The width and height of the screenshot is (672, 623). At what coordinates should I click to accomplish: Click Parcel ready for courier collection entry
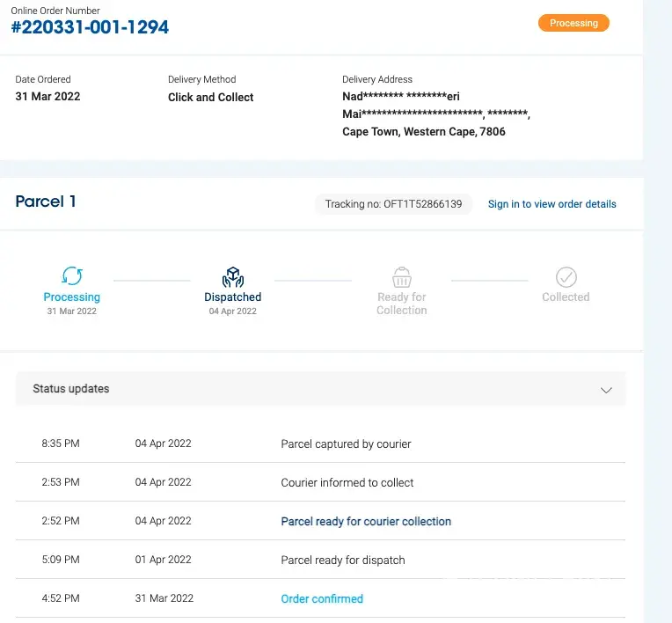pos(366,522)
